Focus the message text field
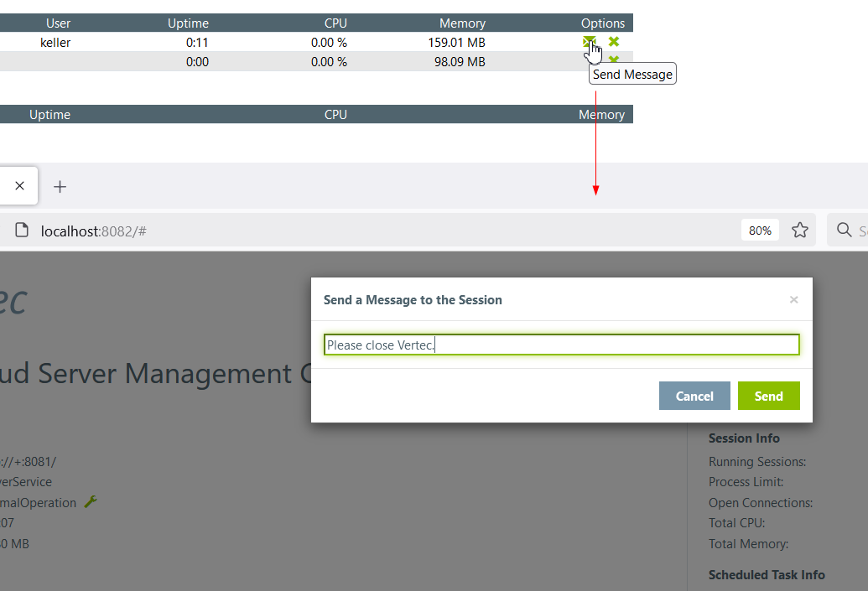The width and height of the screenshot is (868, 591). click(x=561, y=345)
